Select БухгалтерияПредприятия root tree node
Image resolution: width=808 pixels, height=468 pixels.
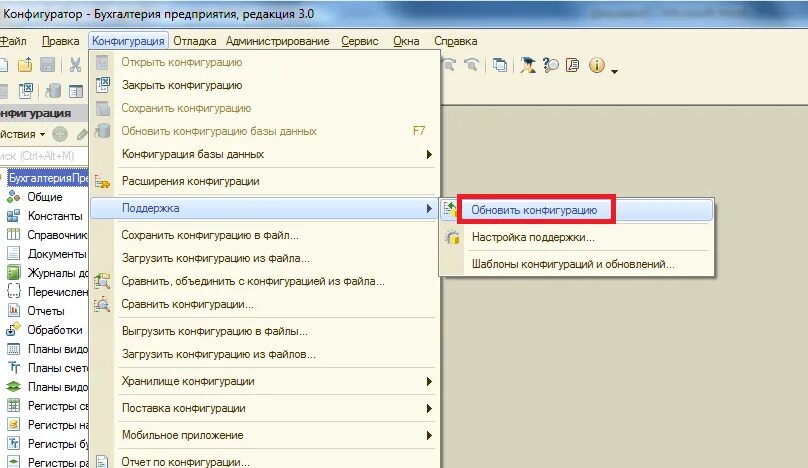(48, 178)
